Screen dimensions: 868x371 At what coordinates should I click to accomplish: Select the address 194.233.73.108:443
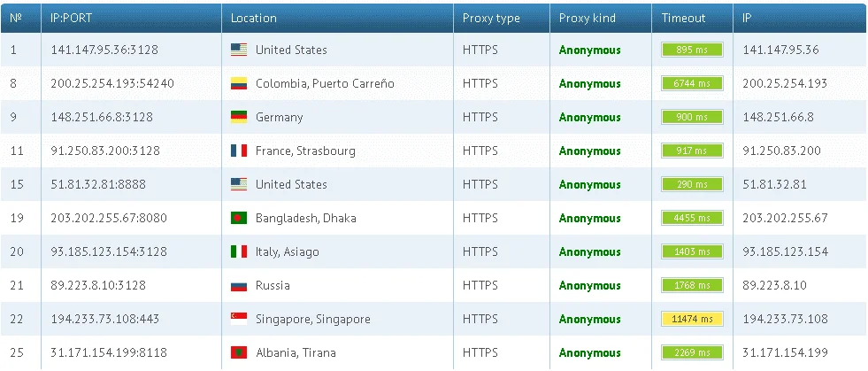[x=104, y=319]
